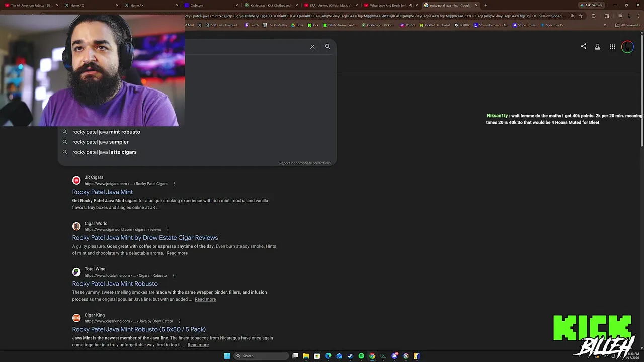Open more options for Cigar King result
Viewport: 644px width, 362px height.
pyautogui.click(x=180, y=321)
